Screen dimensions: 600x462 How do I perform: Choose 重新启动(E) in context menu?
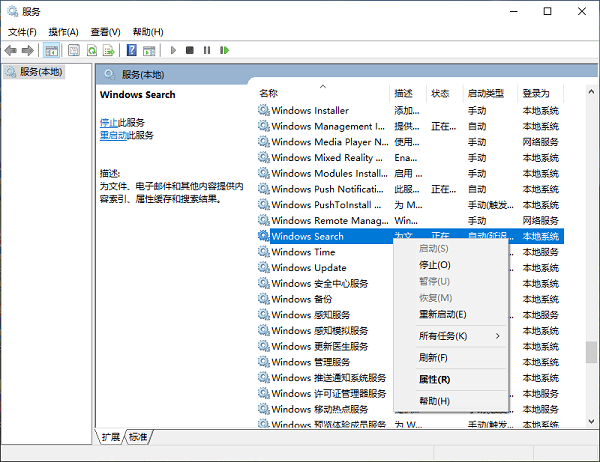click(451, 314)
